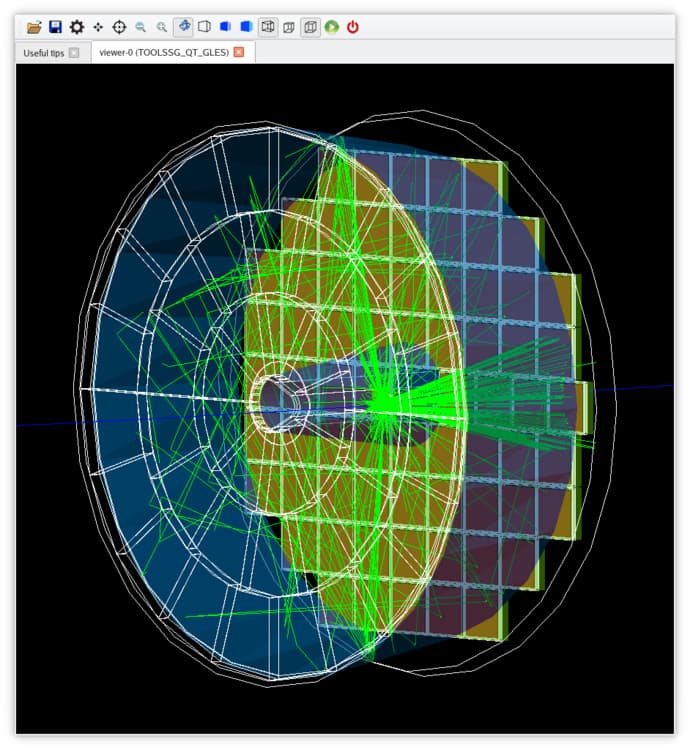Open a file with the folder icon
The width and height of the screenshot is (690, 750).
[34, 27]
